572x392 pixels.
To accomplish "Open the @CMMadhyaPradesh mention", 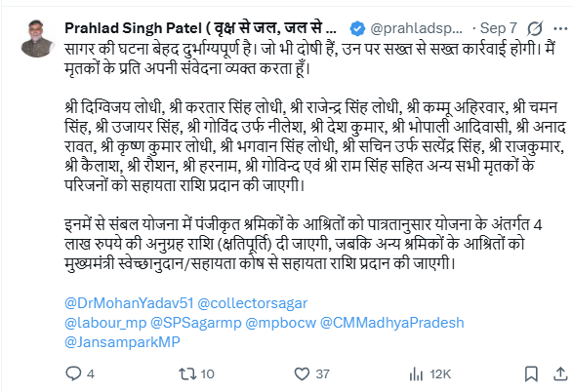I will 392,323.
